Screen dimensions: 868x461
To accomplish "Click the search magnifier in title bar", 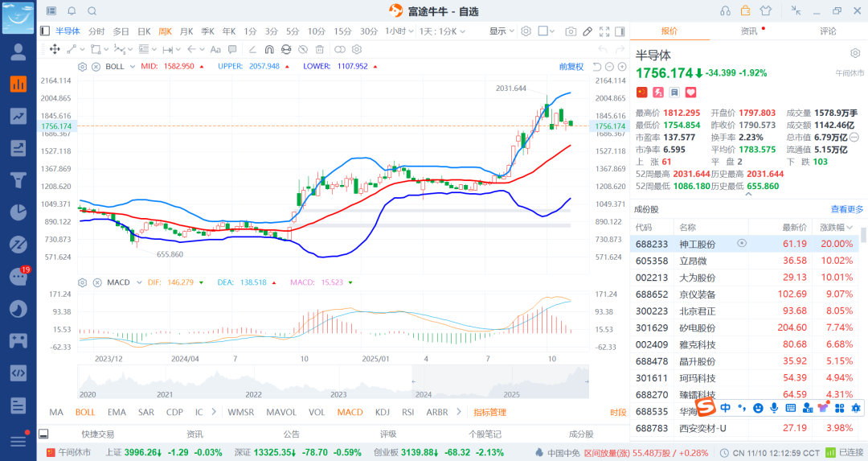I will pos(92,10).
